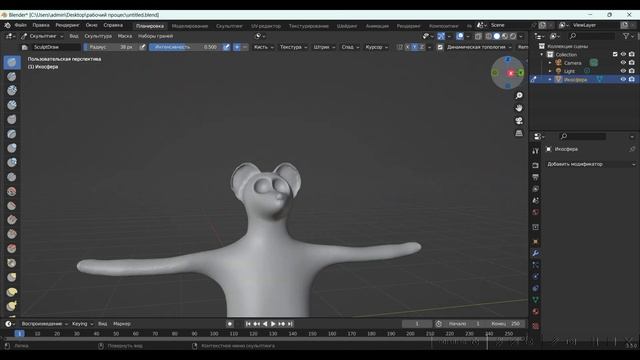Open the Курсор dropdown

point(377,47)
